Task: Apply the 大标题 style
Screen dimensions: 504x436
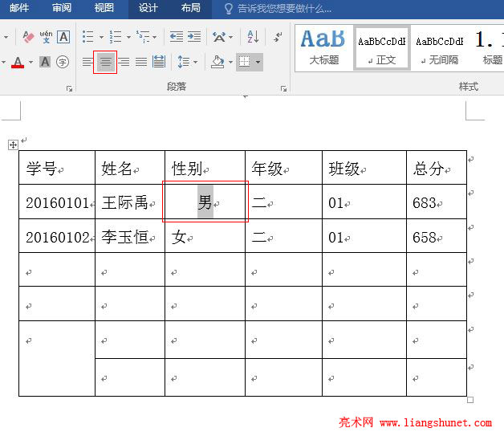Action: pos(323,47)
